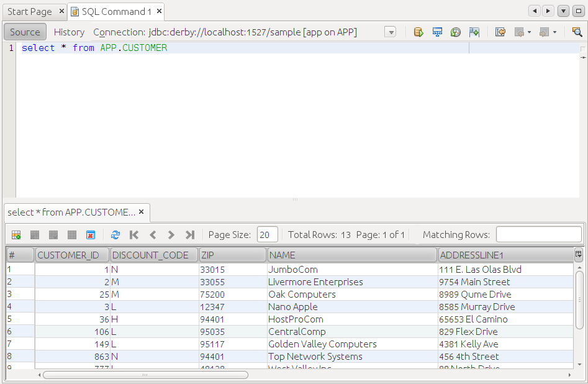
Task: Go to the last results page
Action: [x=190, y=235]
